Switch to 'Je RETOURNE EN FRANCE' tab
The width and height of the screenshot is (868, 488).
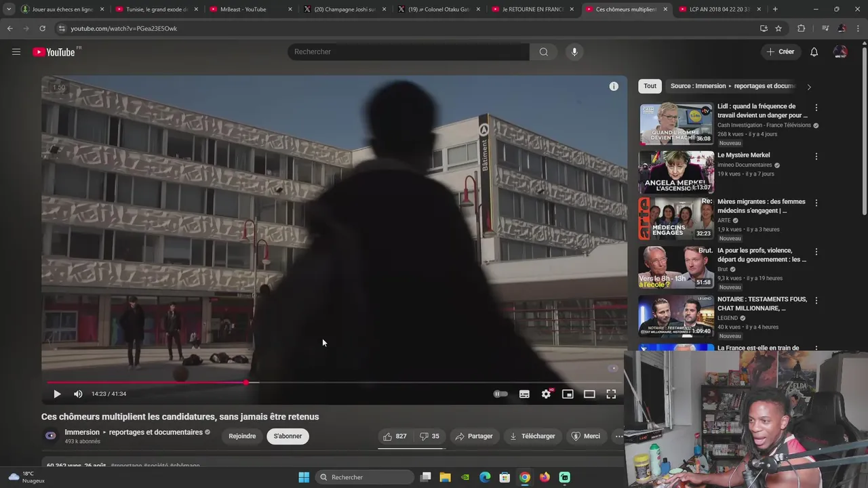[532, 9]
